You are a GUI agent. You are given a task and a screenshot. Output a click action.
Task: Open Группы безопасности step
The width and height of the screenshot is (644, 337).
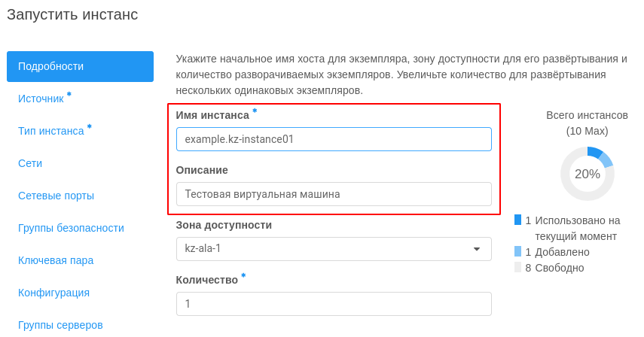[71, 229]
